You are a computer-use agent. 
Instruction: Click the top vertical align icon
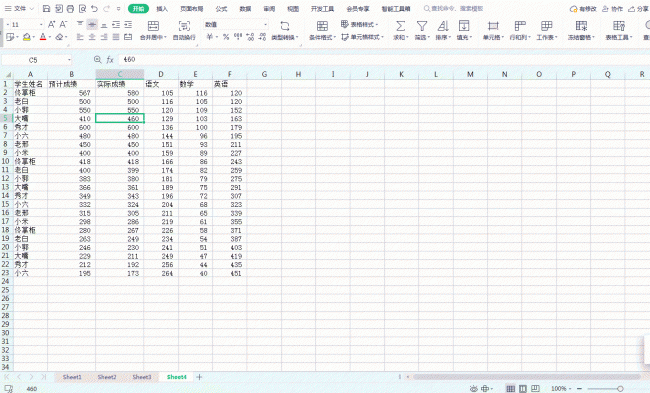click(x=80, y=24)
